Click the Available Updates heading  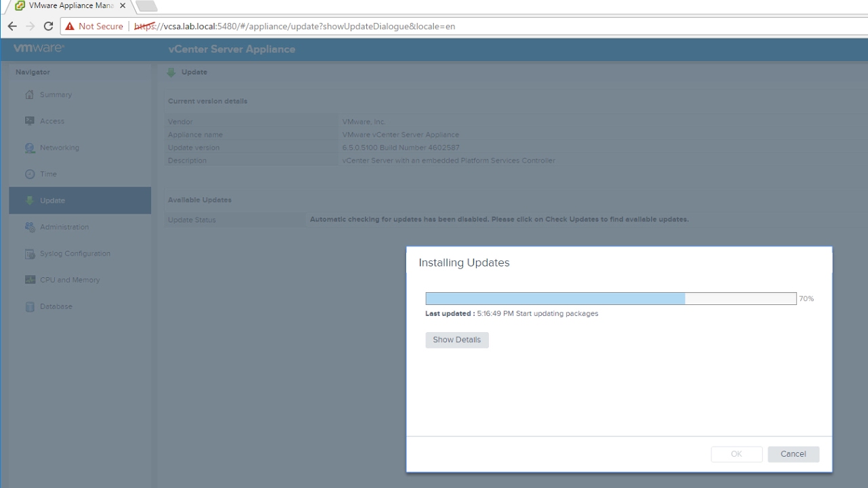pos(200,201)
